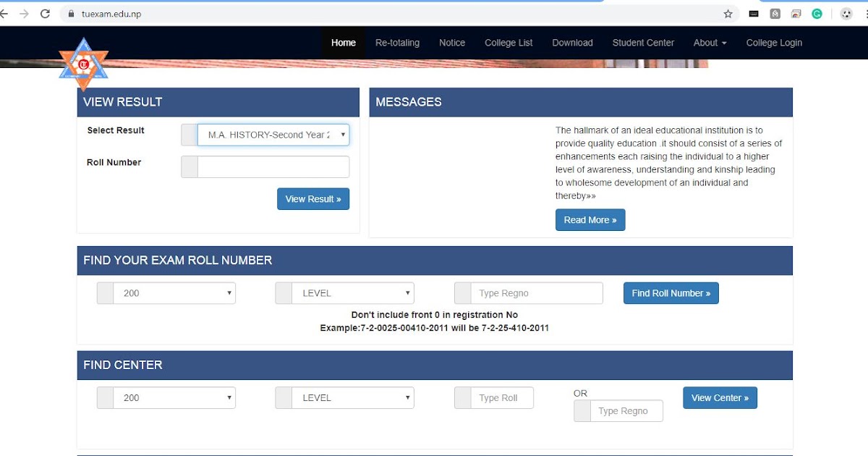Click the Find Roll Number button
Viewport: 868px width, 456px height.
coord(671,293)
